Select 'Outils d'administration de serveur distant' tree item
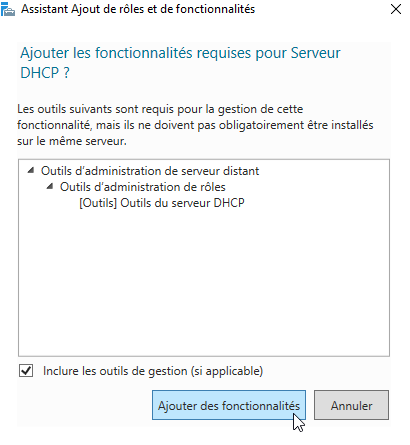410x445 pixels. click(x=150, y=171)
